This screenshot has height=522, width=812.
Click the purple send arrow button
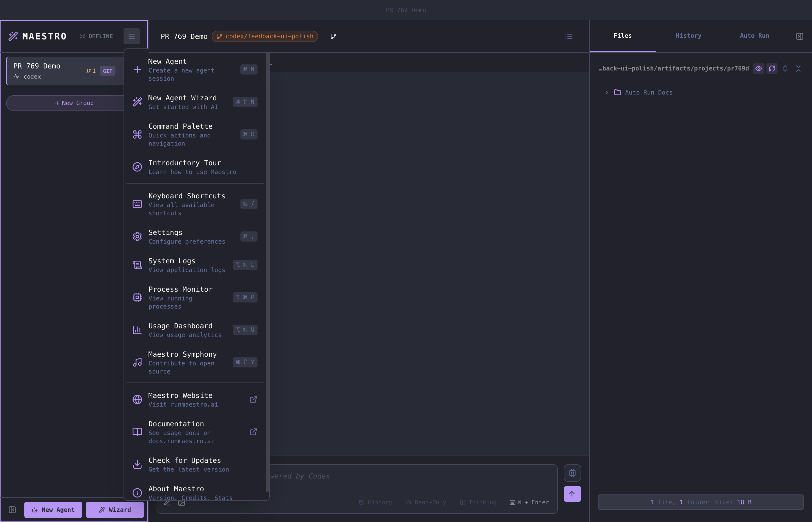tap(572, 494)
